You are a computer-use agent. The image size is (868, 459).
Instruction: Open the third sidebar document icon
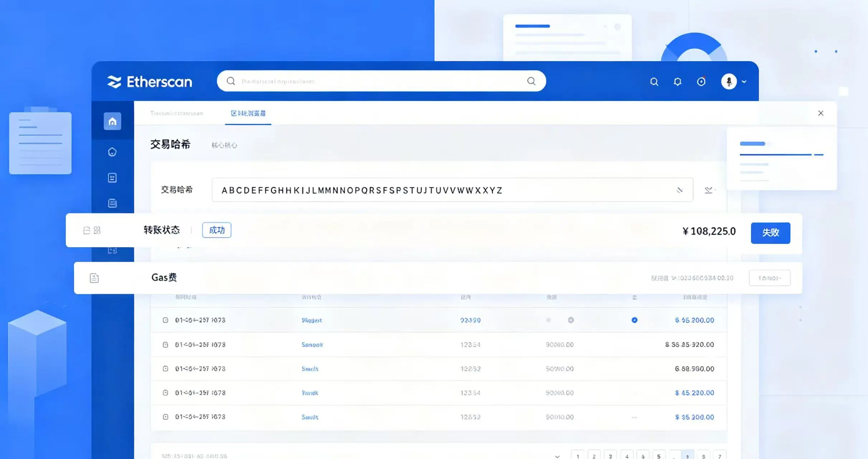coord(112,178)
